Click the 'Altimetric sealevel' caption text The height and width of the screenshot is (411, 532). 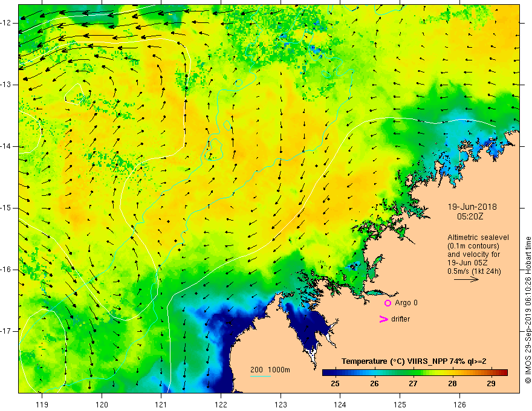[478, 238]
